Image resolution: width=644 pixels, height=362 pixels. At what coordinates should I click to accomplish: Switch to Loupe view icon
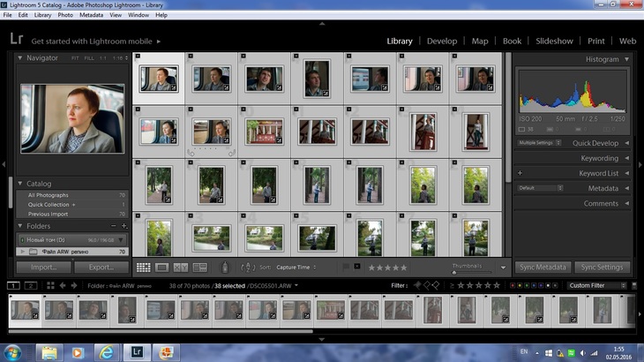161,268
